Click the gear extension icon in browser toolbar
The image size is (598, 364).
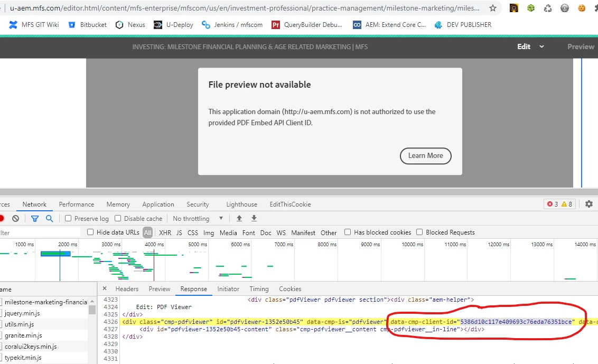pos(565,8)
